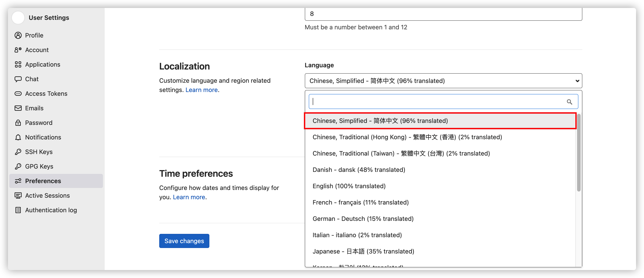Open Learn more link under Localization
Screen dimensions: 644x278
coord(201,90)
